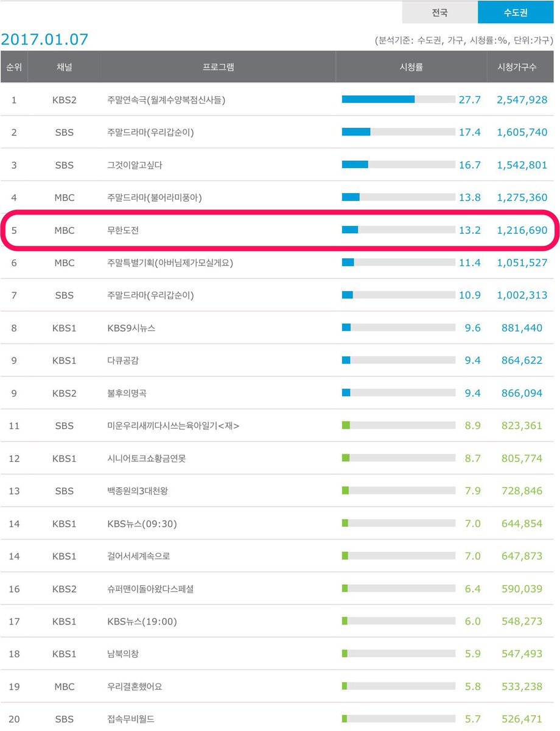Click the 9.6 rating value
The height and width of the screenshot is (731, 560).
coord(472,328)
